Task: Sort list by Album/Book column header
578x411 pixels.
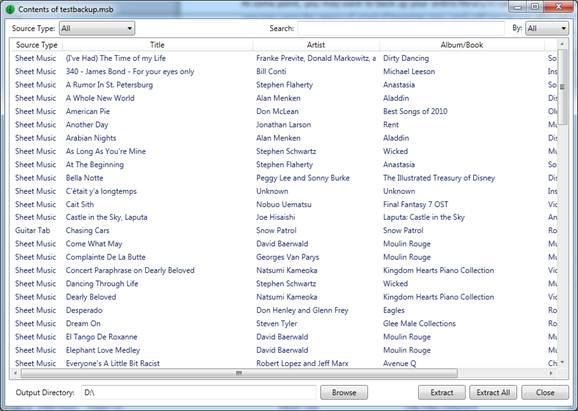Action: (x=462, y=45)
